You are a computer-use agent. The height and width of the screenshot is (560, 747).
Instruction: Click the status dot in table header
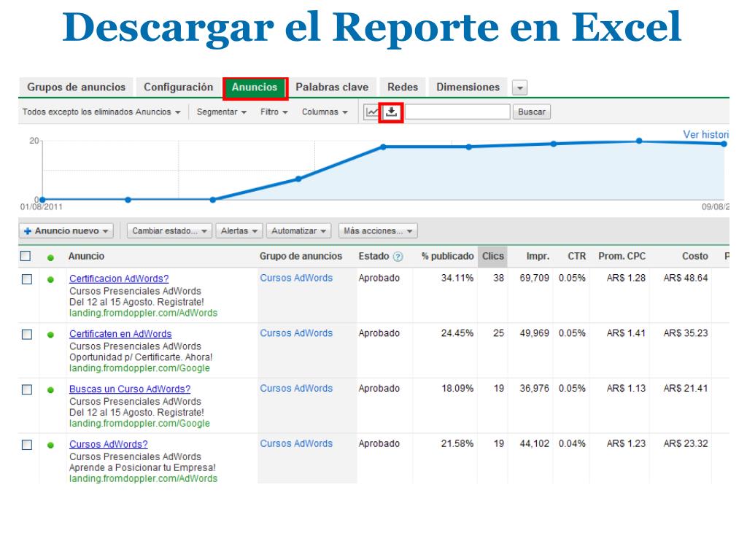coord(50,257)
